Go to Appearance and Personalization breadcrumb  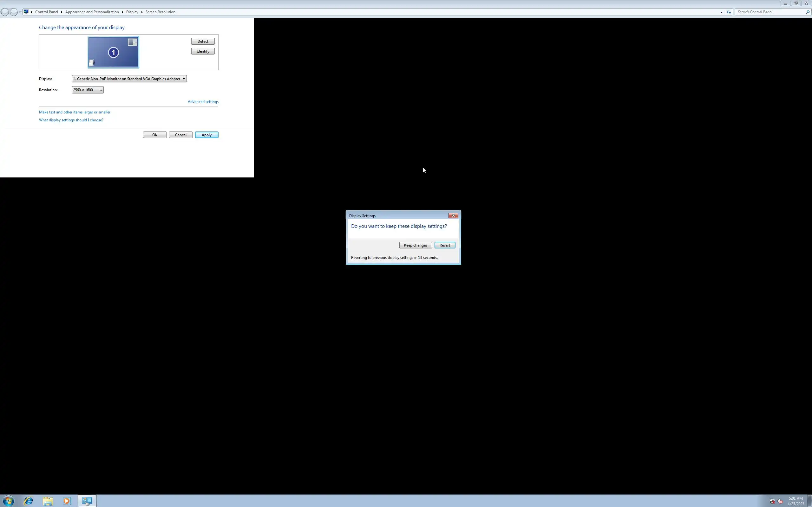92,12
